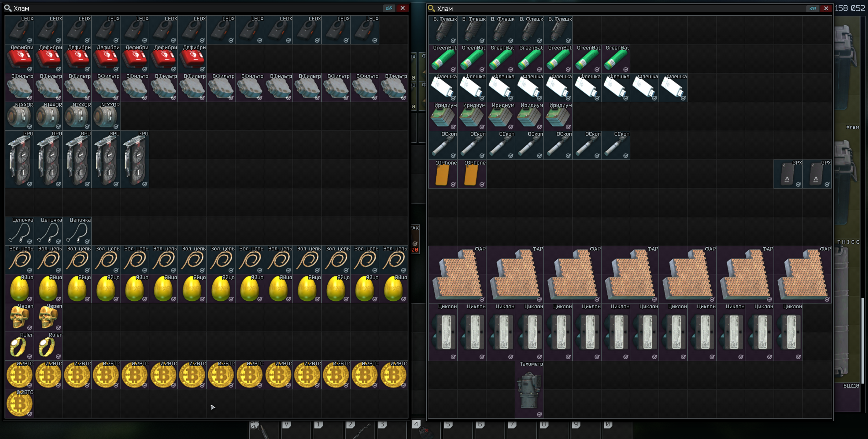Select the leftmost ФАР item
The height and width of the screenshot is (439, 868).
[457, 274]
